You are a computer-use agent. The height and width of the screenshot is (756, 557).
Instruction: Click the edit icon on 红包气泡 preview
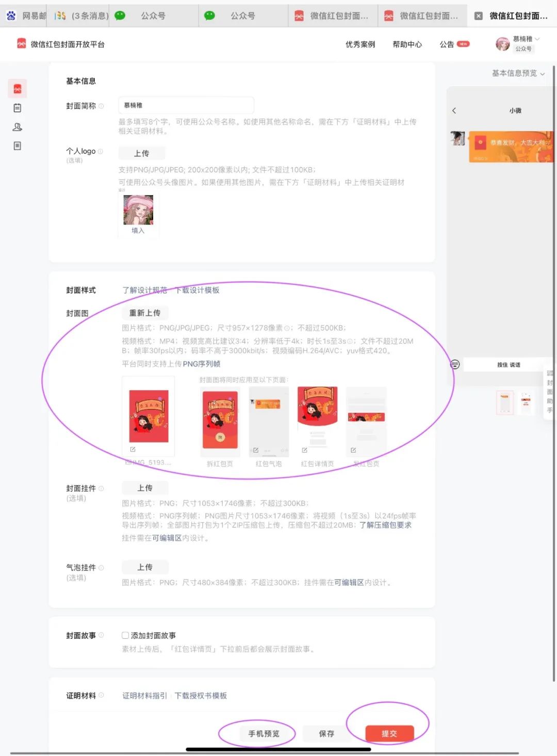point(256,450)
